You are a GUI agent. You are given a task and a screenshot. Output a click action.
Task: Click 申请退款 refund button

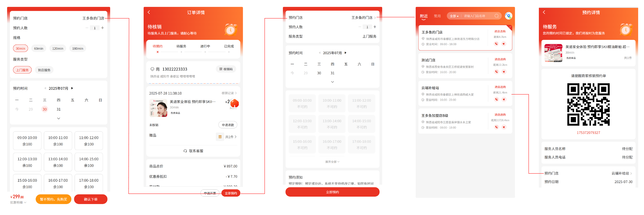pyautogui.click(x=228, y=125)
